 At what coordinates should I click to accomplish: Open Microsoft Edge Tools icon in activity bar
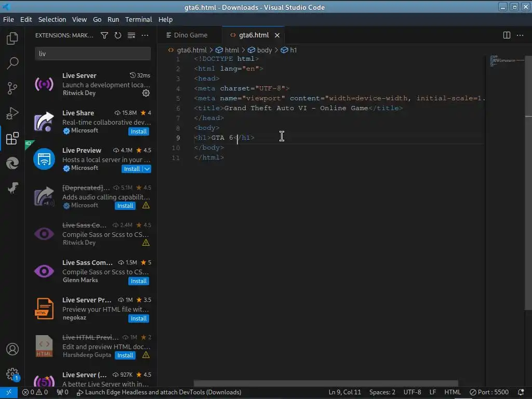pyautogui.click(x=12, y=163)
